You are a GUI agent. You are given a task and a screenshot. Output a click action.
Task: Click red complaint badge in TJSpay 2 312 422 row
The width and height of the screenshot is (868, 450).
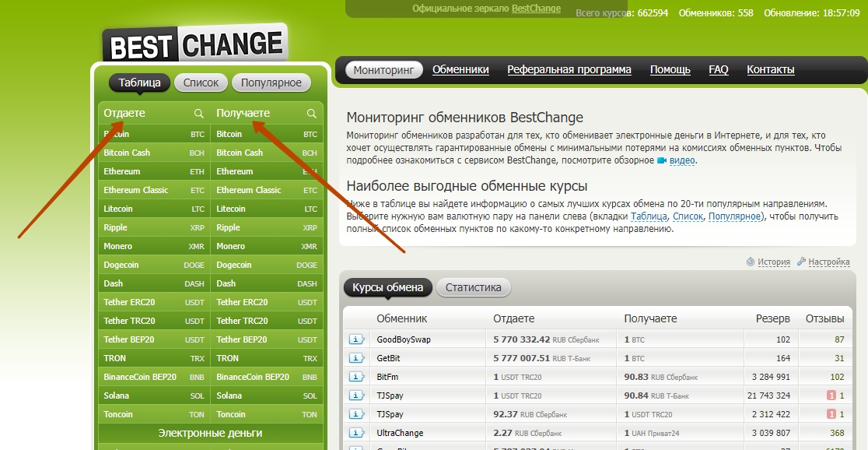(x=831, y=414)
